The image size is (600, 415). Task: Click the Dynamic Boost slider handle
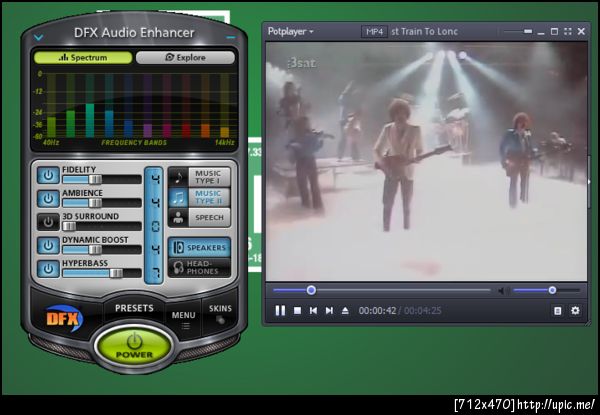coord(95,249)
